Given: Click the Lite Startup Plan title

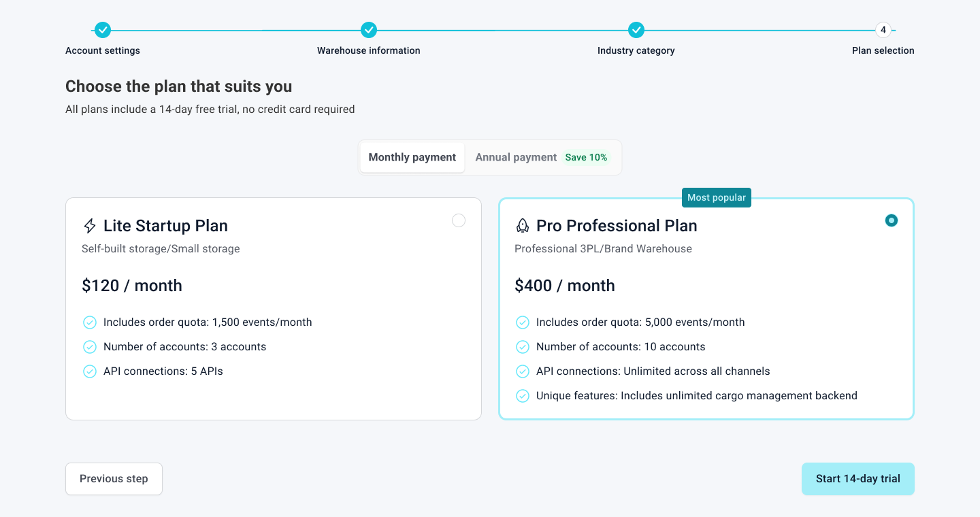Looking at the screenshot, I should coord(165,226).
